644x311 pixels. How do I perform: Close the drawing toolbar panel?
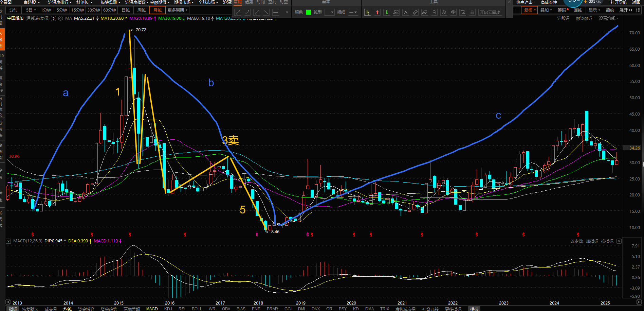(509, 2)
